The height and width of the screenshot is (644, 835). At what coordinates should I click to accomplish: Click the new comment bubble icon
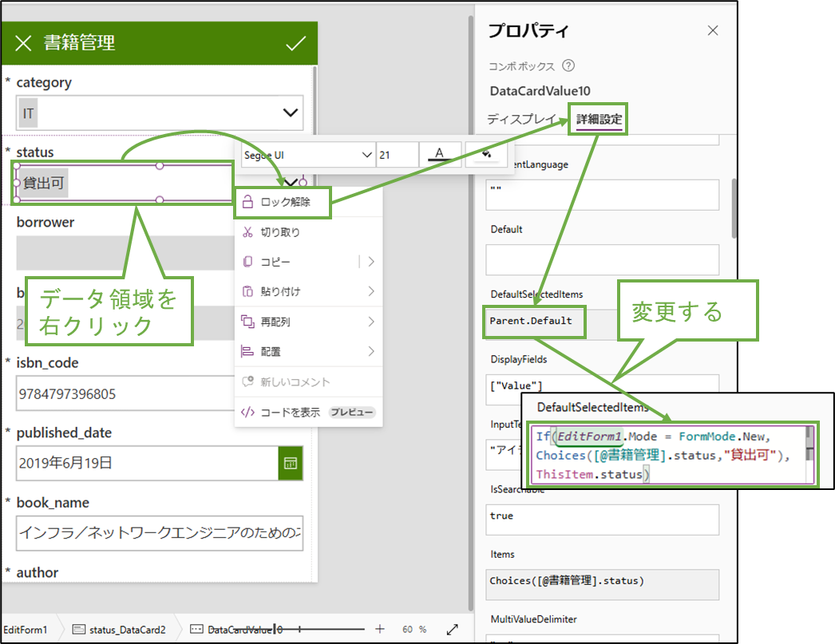click(247, 381)
